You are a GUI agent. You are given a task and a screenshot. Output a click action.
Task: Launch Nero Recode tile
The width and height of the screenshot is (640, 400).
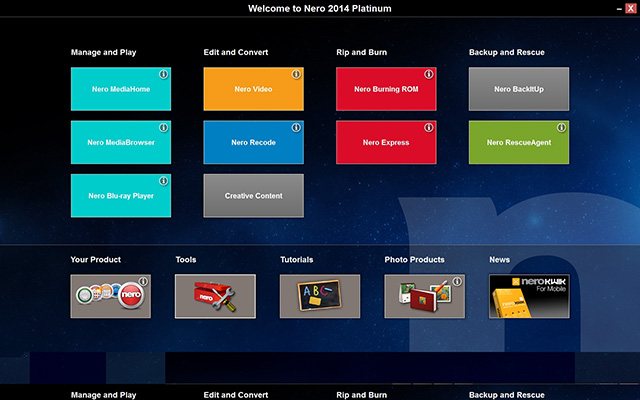(253, 142)
